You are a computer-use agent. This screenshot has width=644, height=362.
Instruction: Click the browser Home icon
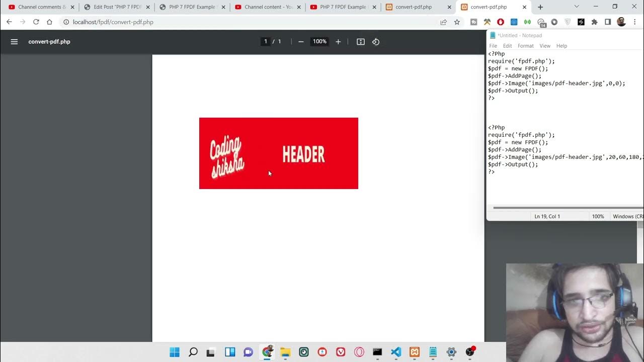coord(49,22)
